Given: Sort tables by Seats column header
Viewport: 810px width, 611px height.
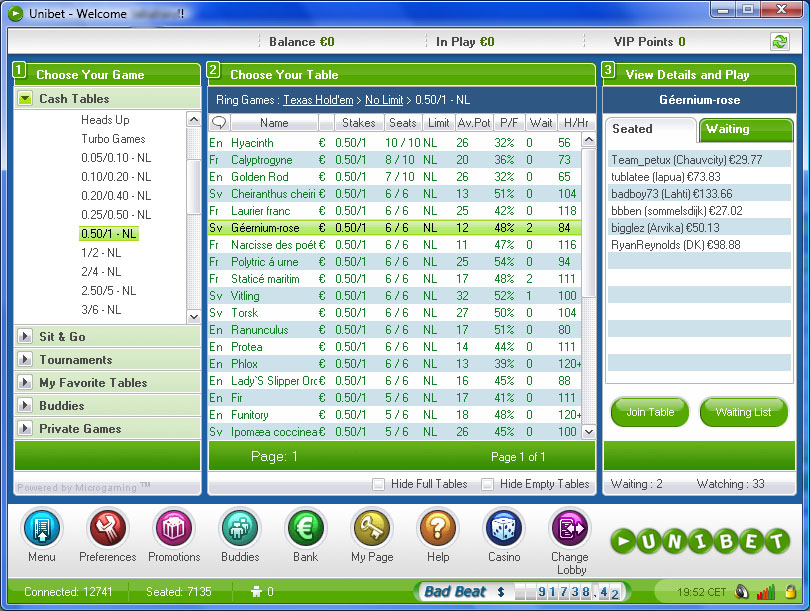Looking at the screenshot, I should pyautogui.click(x=403, y=122).
